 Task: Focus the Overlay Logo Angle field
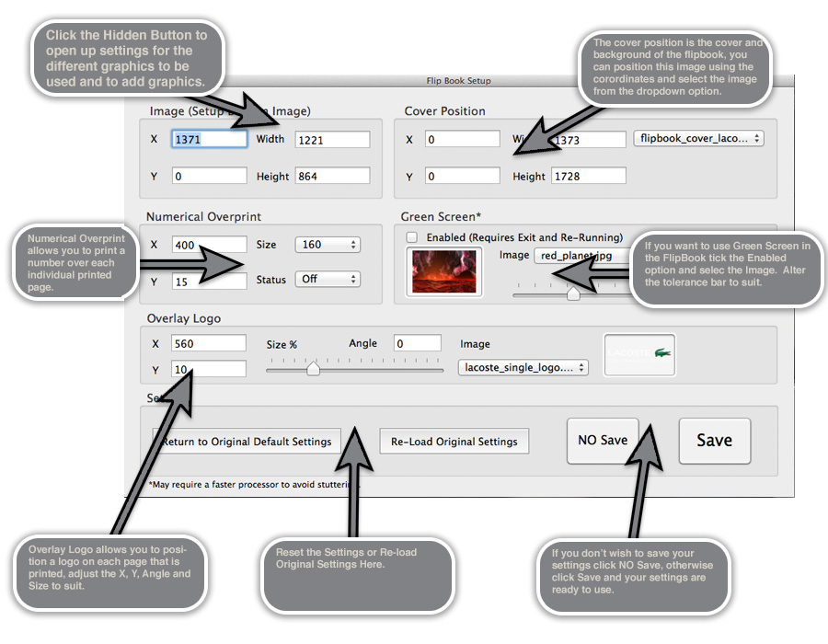(x=418, y=343)
